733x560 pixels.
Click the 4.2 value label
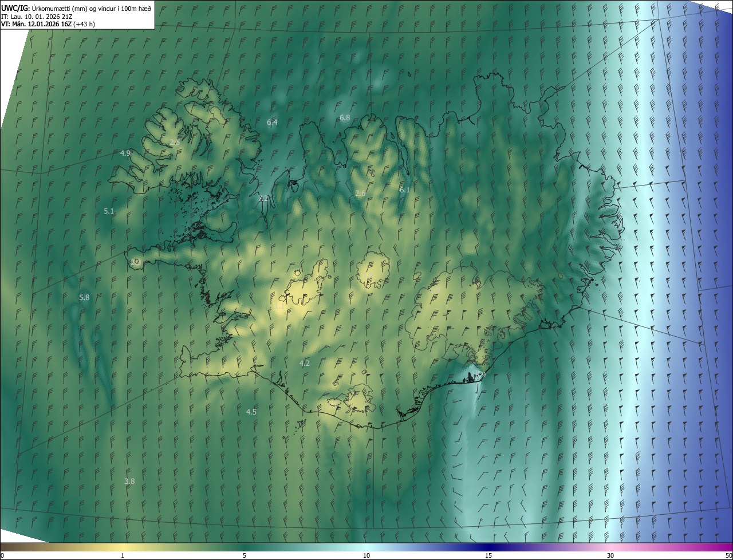pyautogui.click(x=305, y=363)
